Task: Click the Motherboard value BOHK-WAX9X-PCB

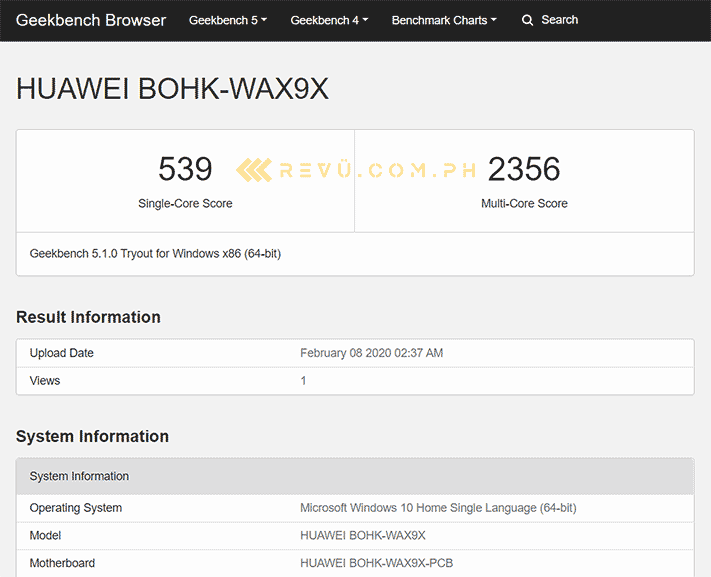Action: click(376, 563)
